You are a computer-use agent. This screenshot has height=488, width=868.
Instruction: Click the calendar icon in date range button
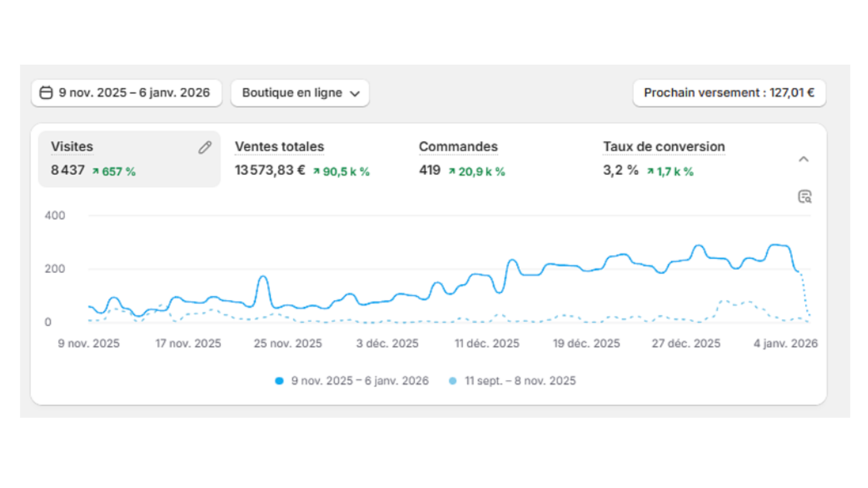click(x=46, y=93)
